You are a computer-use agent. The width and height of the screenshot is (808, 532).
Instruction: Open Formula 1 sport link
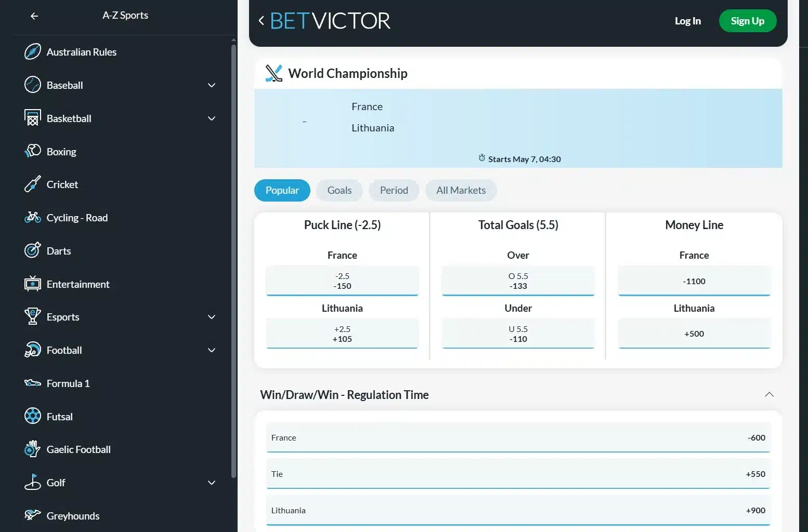68,383
